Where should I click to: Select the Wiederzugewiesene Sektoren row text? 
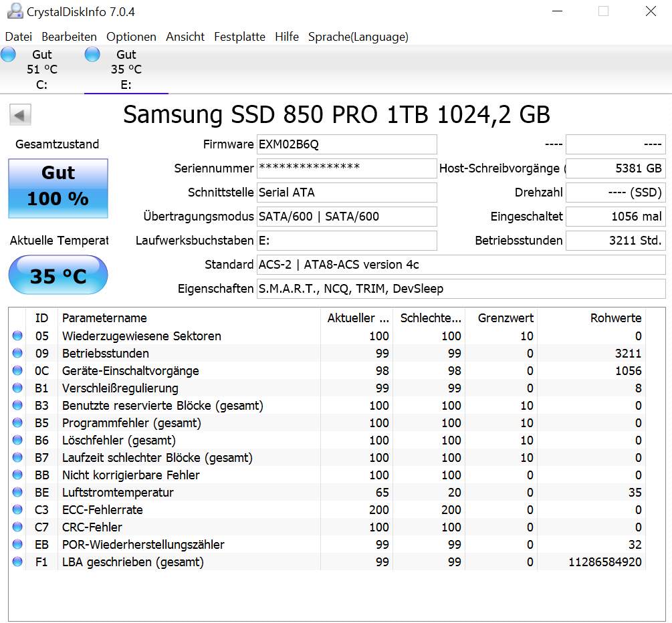point(142,336)
